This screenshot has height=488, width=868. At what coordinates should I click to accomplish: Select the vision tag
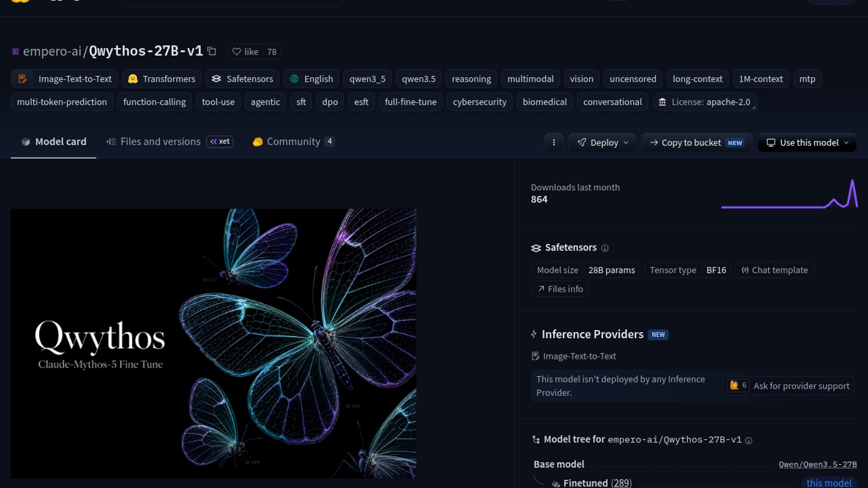[x=581, y=79]
